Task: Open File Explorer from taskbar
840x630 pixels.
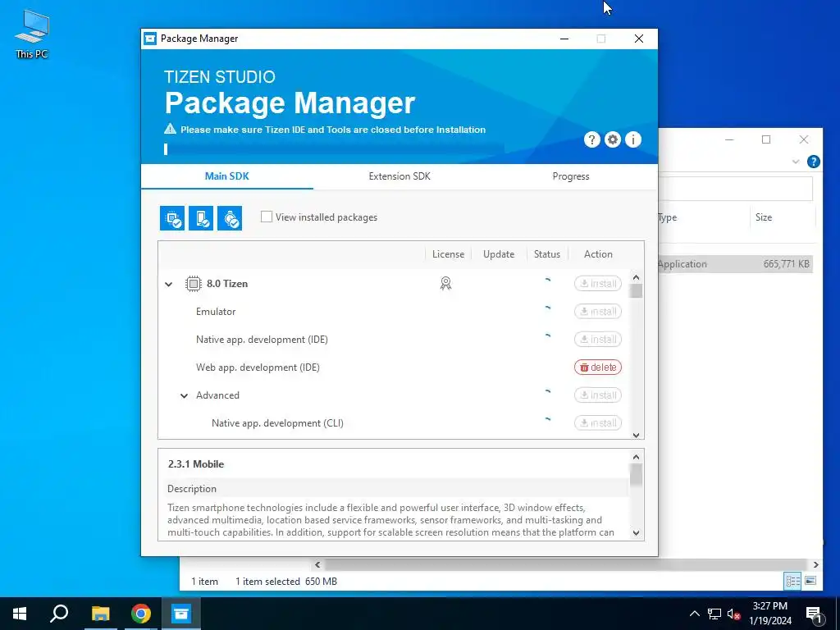Action: pyautogui.click(x=100, y=614)
